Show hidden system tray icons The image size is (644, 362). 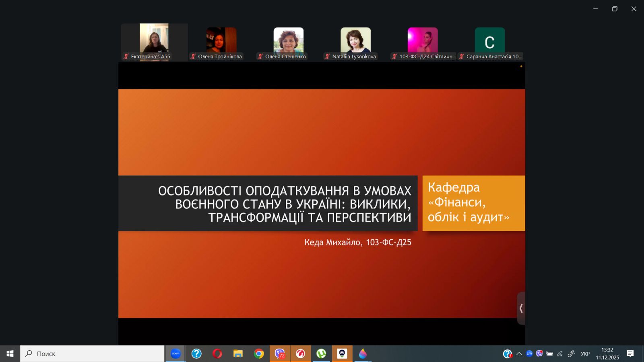(519, 354)
